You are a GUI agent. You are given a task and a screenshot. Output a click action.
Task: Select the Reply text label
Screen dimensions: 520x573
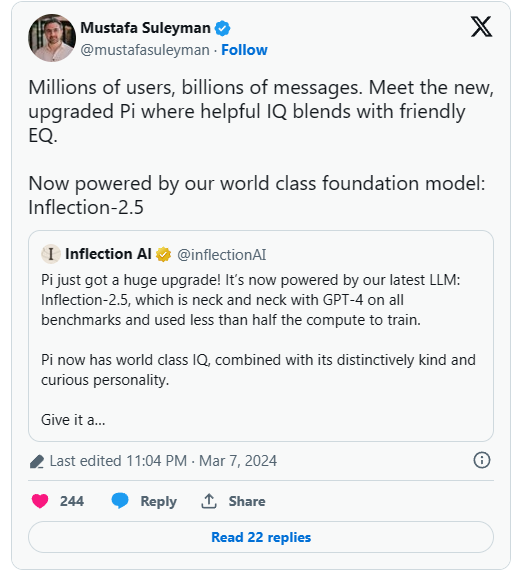tap(159, 501)
